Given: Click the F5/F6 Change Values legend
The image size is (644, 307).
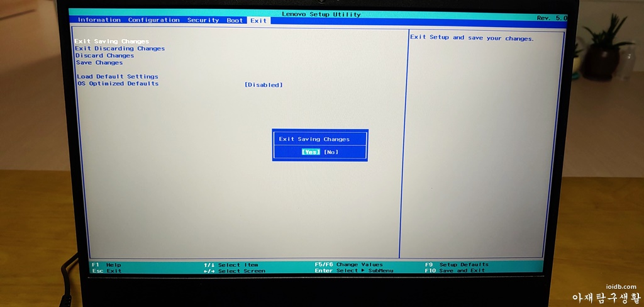Looking at the screenshot, I should point(348,265).
